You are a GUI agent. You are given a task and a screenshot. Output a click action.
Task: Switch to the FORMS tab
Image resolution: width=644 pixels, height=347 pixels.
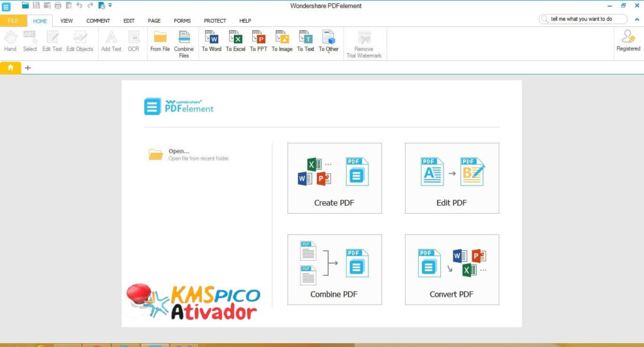tap(182, 21)
